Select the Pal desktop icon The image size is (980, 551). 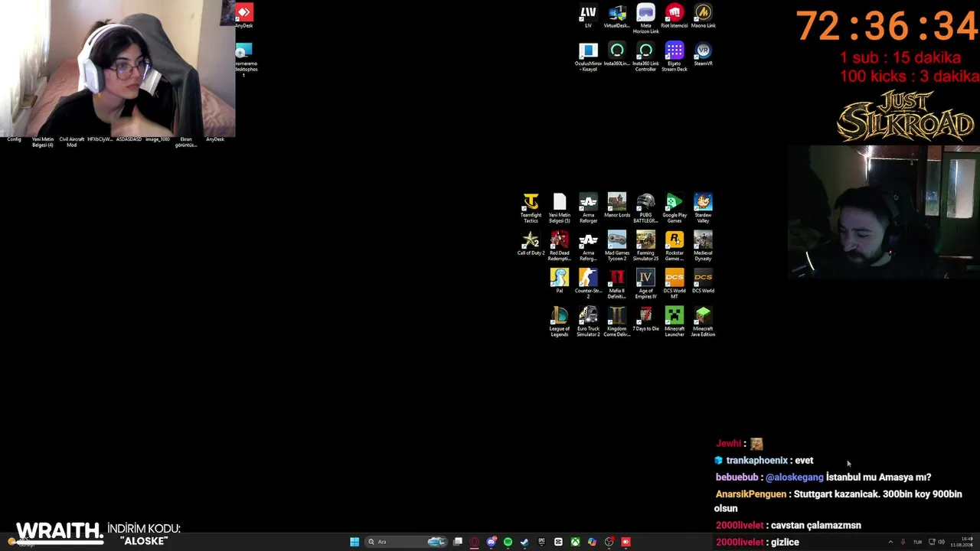[x=560, y=281]
